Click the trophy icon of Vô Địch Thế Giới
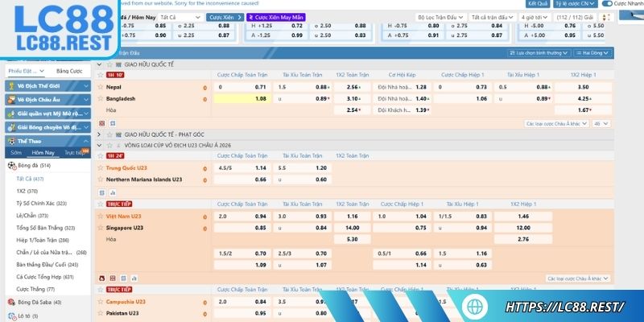Screen dimensions: 644x322 (11, 86)
